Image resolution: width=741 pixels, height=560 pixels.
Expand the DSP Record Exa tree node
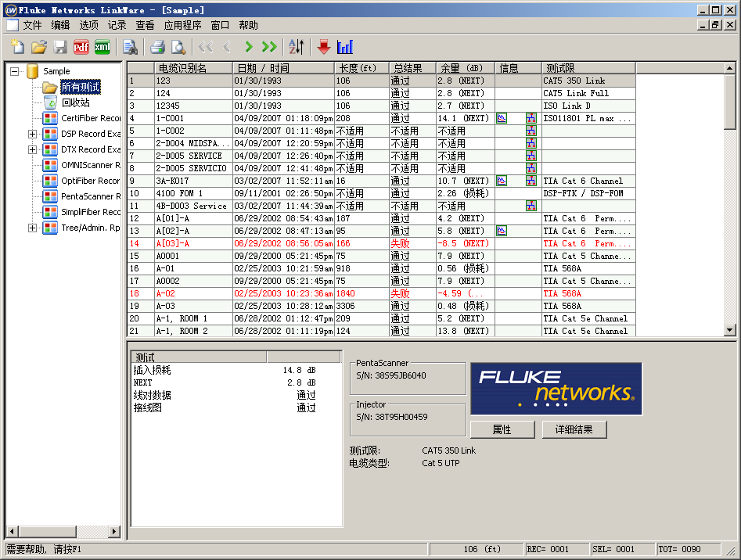coord(32,134)
